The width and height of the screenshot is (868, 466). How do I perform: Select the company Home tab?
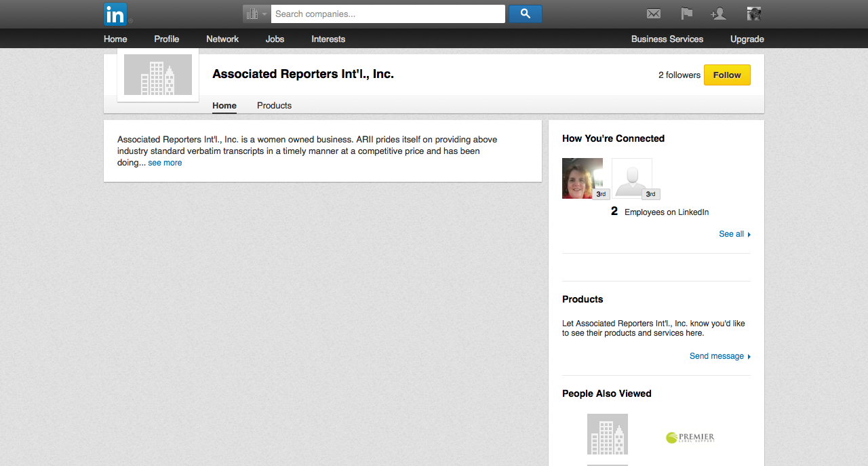coord(224,106)
